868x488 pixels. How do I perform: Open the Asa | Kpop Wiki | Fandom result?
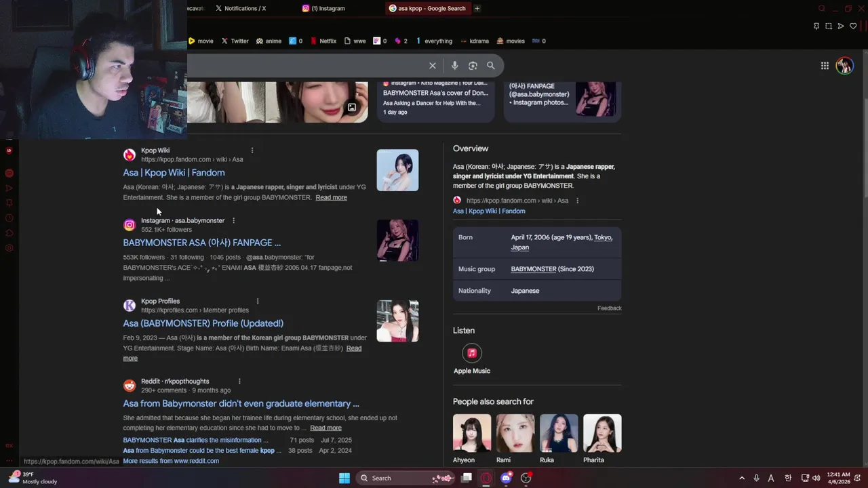174,173
